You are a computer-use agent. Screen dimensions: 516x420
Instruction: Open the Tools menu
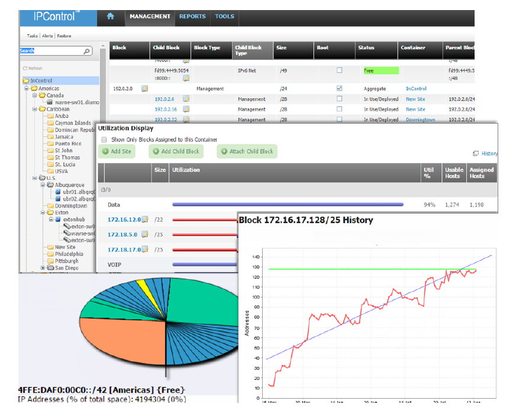point(224,17)
